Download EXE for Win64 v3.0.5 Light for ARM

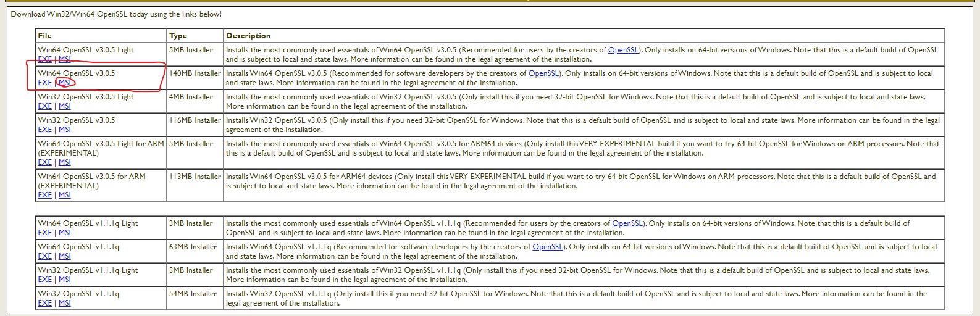(44, 162)
